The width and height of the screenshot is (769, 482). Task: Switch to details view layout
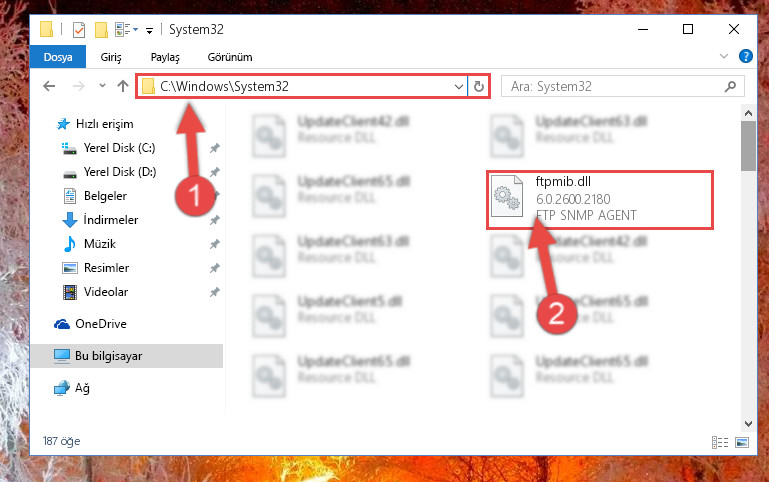click(719, 442)
